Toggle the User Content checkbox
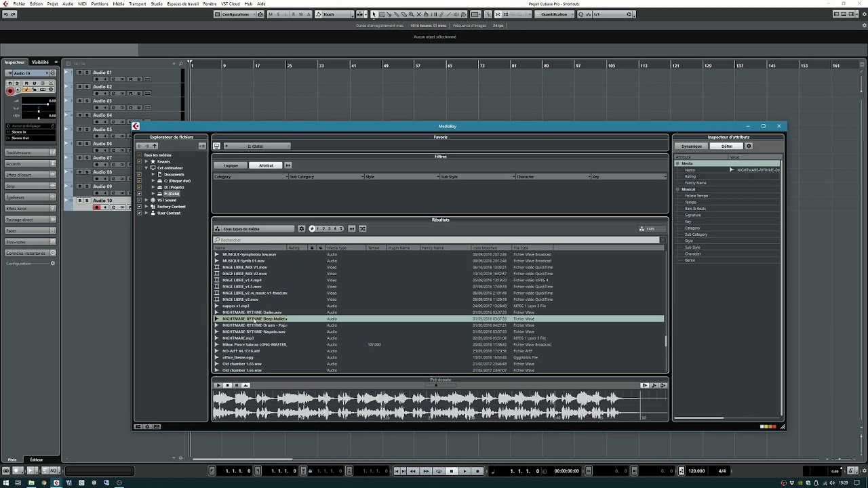 (139, 213)
